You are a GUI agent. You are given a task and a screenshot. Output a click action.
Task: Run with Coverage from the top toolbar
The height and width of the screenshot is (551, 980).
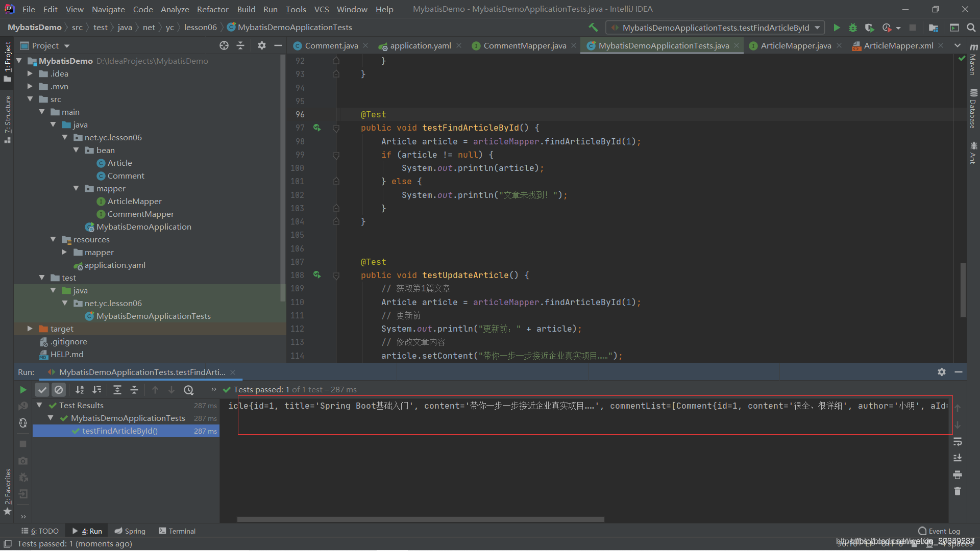(x=869, y=28)
